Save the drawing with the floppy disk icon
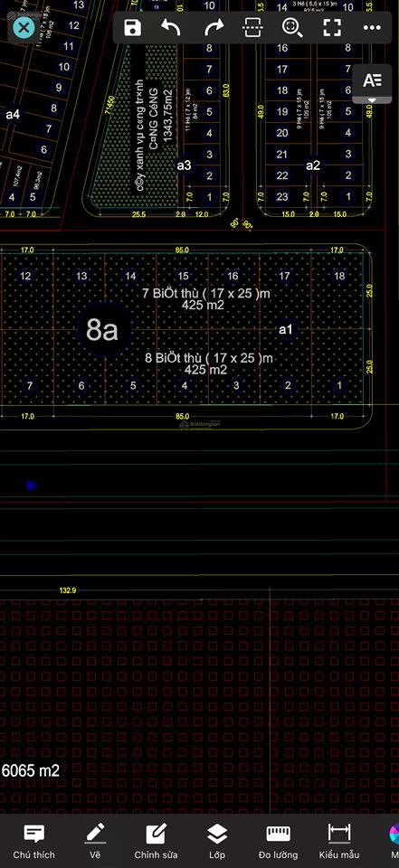The height and width of the screenshot is (868, 399). pos(132,27)
